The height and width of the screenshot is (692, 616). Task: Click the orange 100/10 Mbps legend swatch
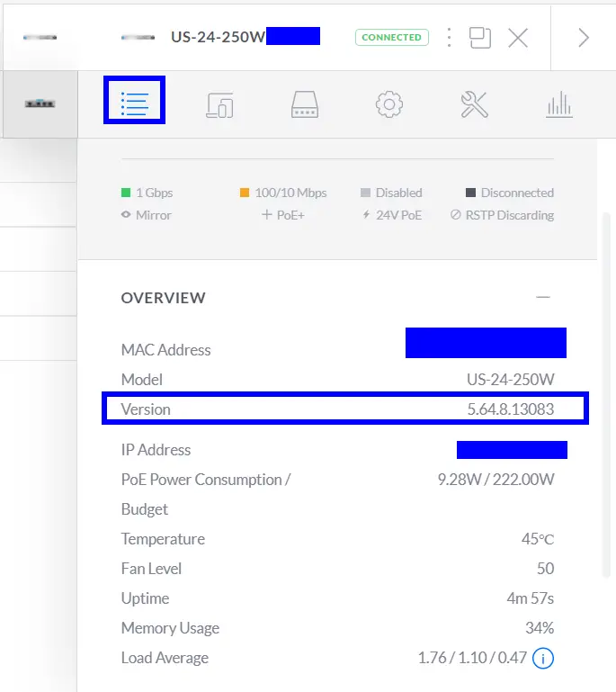coord(245,193)
